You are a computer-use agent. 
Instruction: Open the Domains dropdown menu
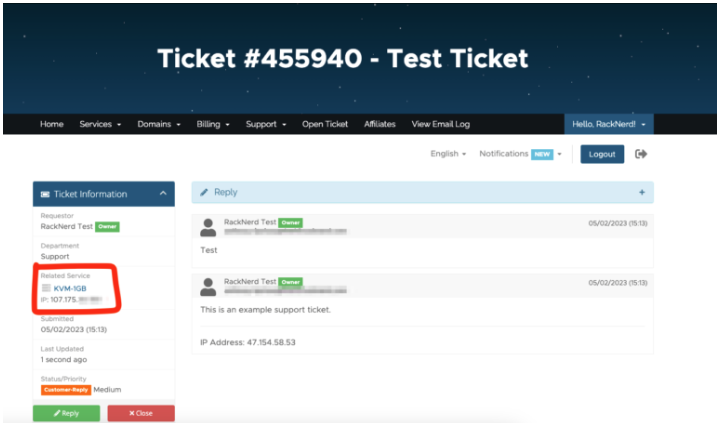point(159,124)
